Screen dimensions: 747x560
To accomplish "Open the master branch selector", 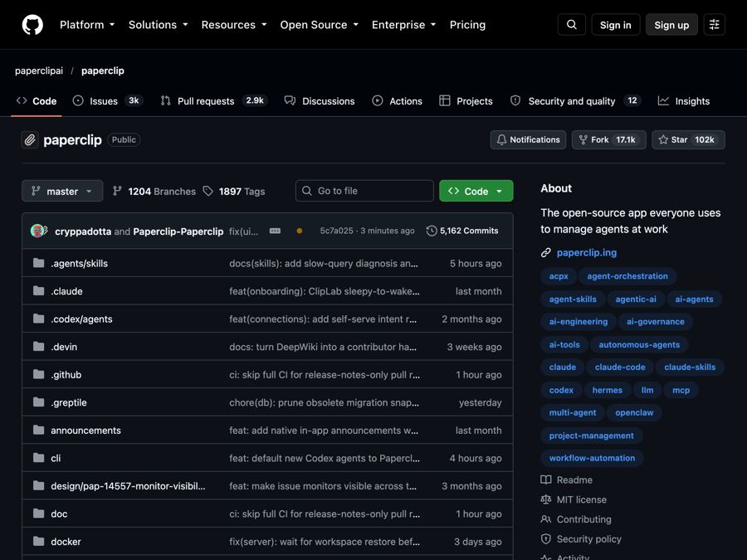I will click(62, 191).
